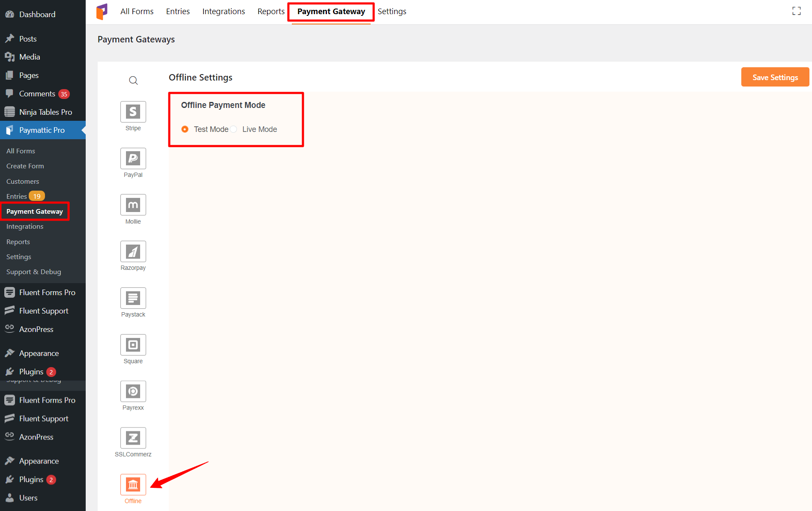
Task: Click the Media sidebar icon
Action: [9, 57]
